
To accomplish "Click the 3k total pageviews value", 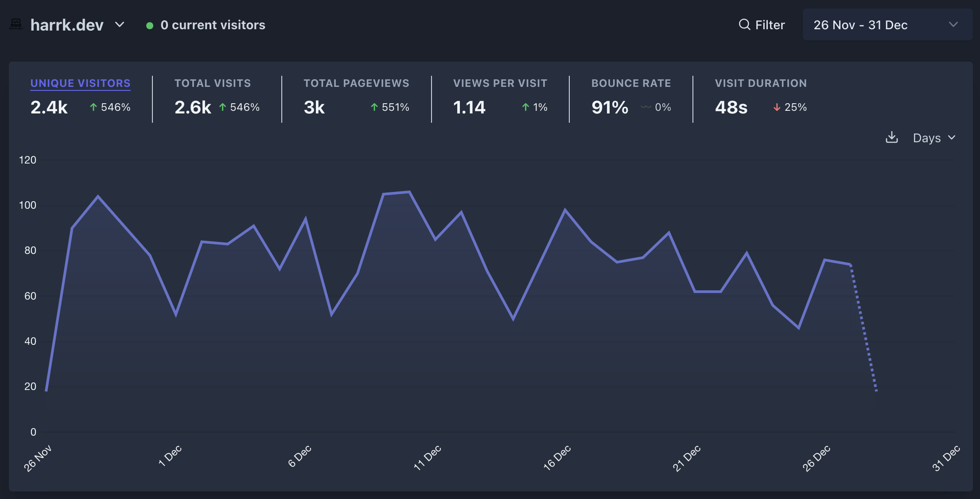I will point(314,107).
